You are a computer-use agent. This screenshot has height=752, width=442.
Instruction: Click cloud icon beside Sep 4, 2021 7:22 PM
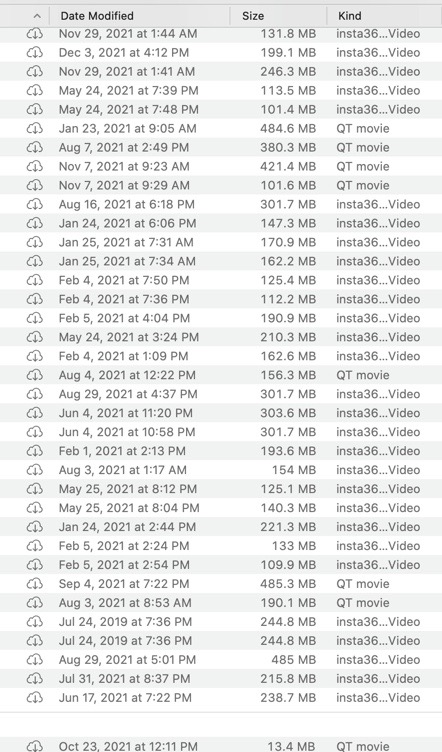35,584
